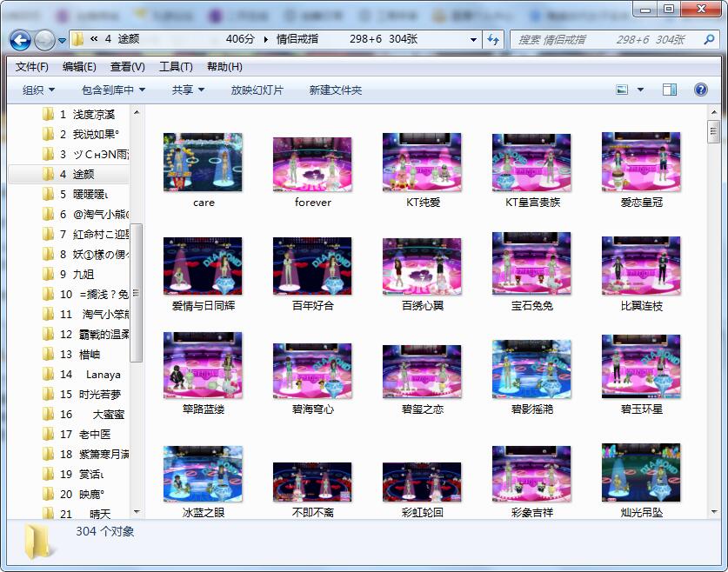Expand hidden path with « chevron
This screenshot has height=572, width=728.
click(x=94, y=39)
